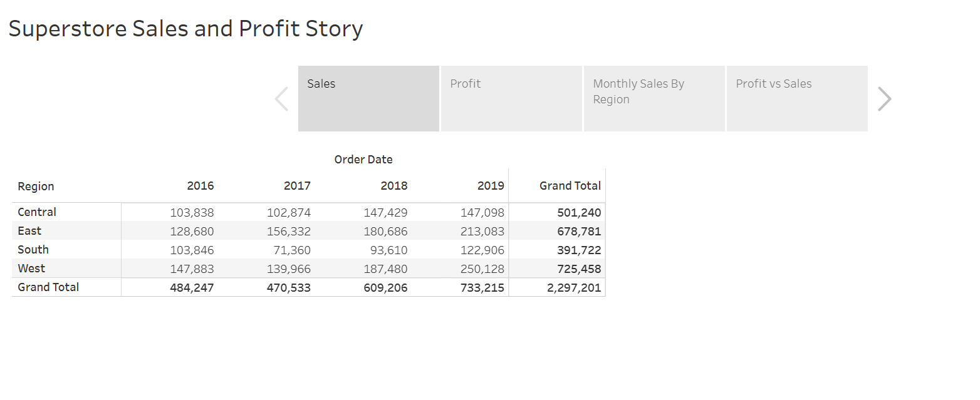Go to the Profit vs Sales tab
Screen dimensions: 980x400
click(x=797, y=98)
